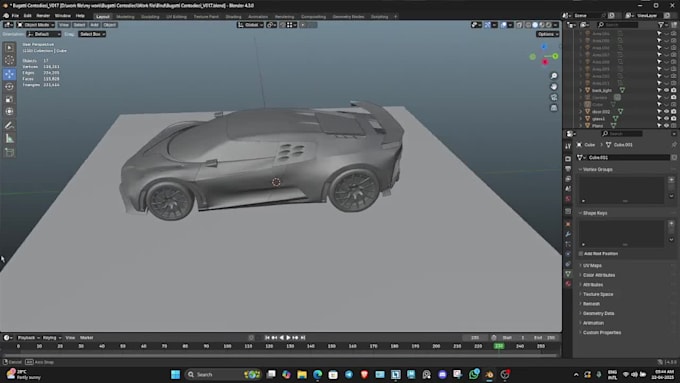Expand the back_light object in outliner
Screen dimensions: 680x383
pyautogui.click(x=581, y=90)
